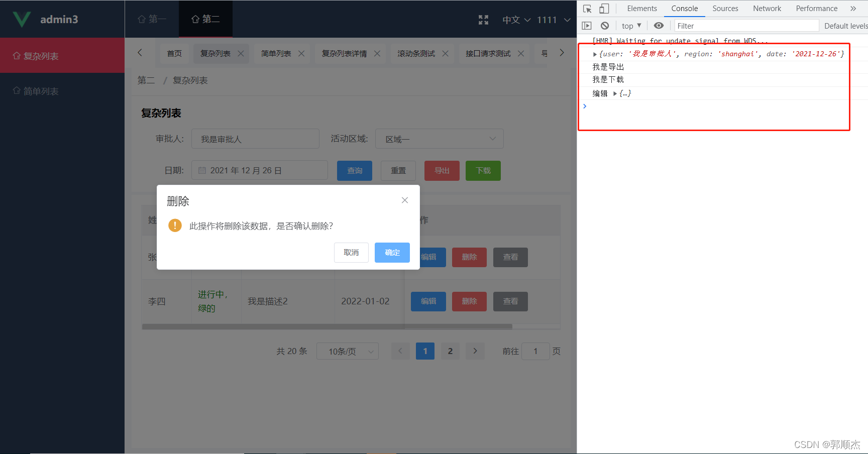868x454 pixels.
Task: Click 编辑 in the 李四 row
Action: click(x=428, y=301)
